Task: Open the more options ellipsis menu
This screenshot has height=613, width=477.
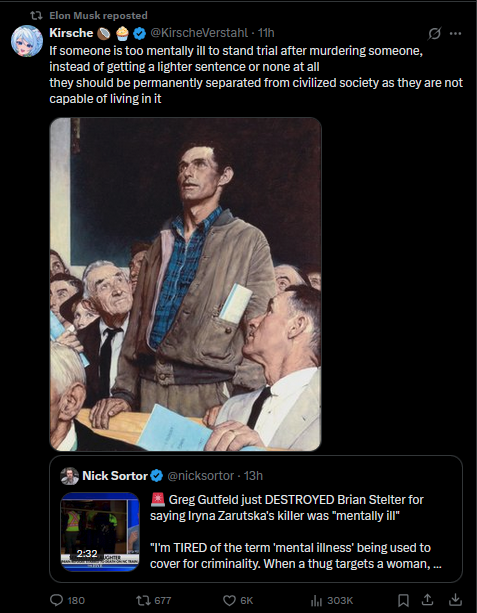Action: (455, 34)
